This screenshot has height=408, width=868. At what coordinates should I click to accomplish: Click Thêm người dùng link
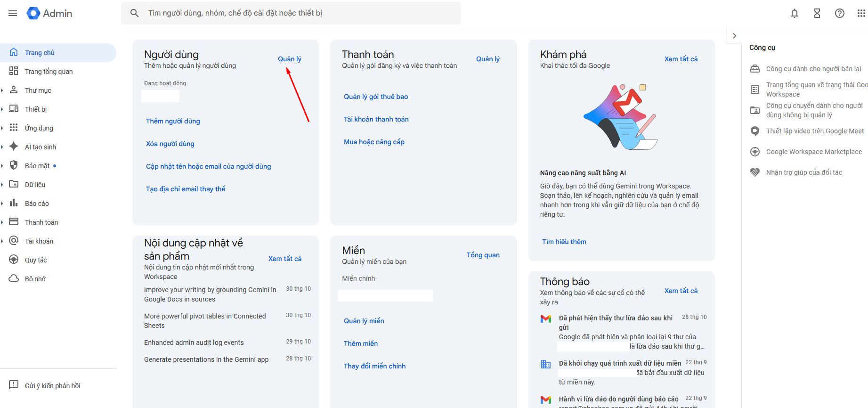coord(173,121)
